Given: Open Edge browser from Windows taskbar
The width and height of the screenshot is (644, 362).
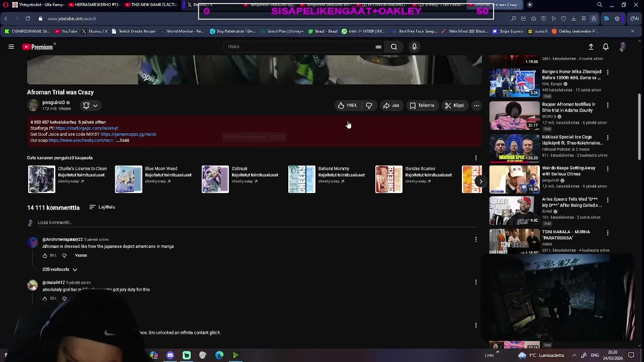Looking at the screenshot, I should tap(219, 355).
